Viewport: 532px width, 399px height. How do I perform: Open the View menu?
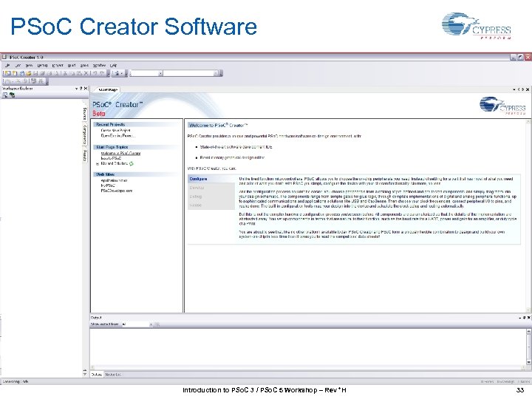(29, 65)
